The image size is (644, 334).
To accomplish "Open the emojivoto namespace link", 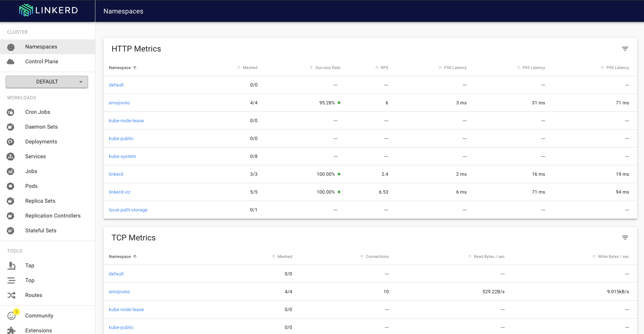I will point(119,103).
